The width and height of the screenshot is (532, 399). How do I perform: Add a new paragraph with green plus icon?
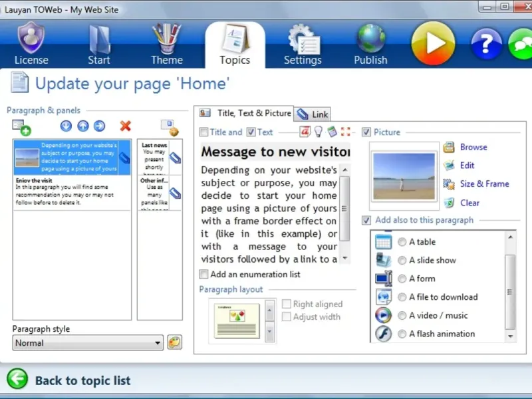click(x=21, y=127)
